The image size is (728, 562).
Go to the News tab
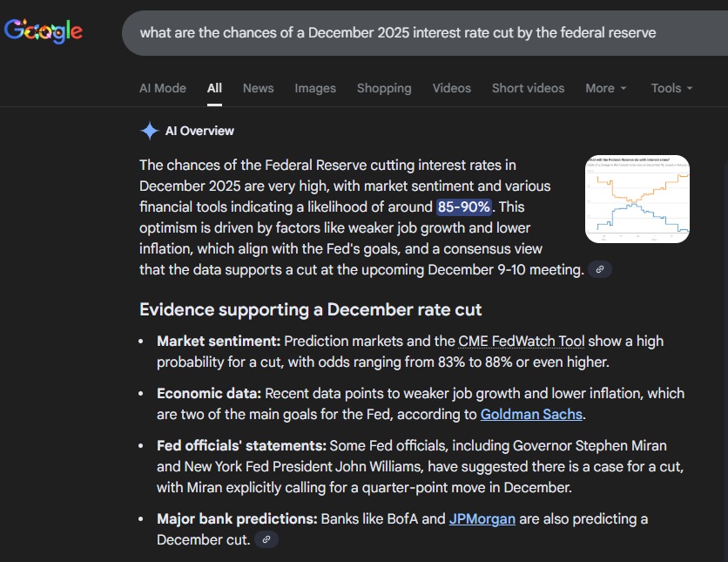[258, 88]
